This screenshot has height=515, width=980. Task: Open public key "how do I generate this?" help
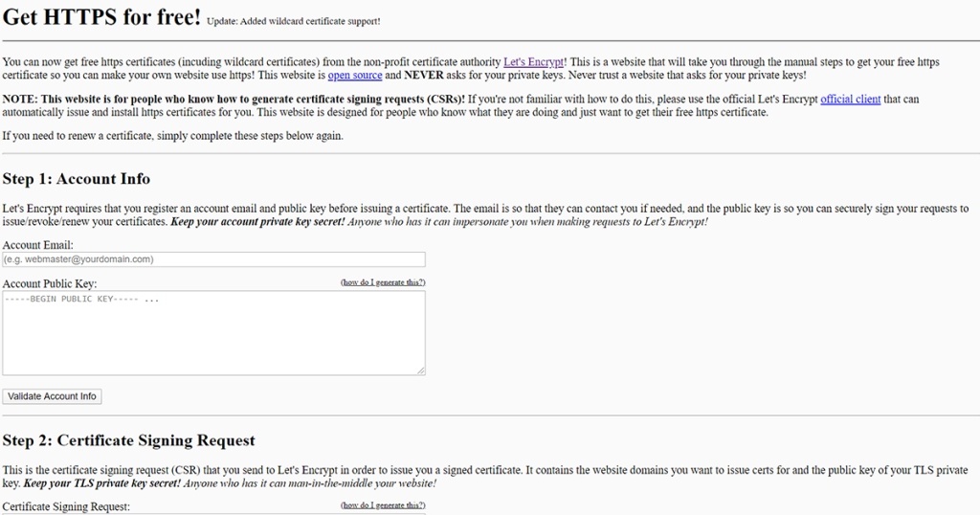(x=383, y=282)
